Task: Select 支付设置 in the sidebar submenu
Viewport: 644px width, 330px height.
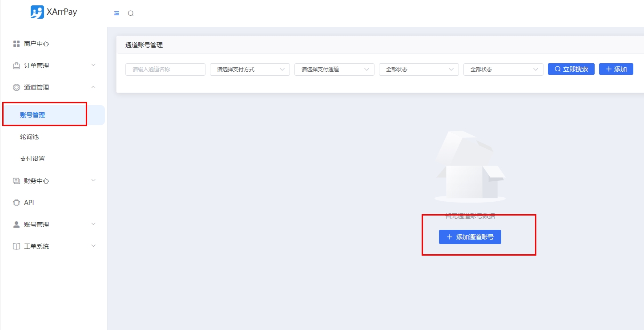Action: coord(32,159)
